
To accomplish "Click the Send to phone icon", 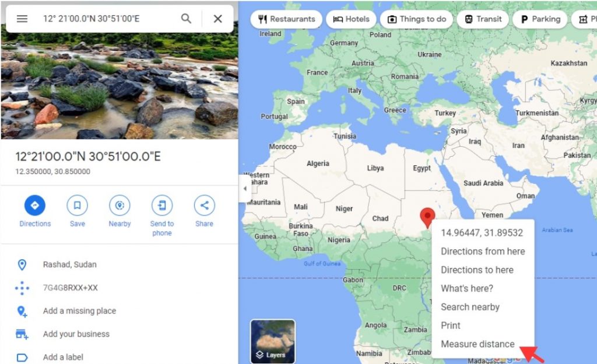I will (162, 206).
